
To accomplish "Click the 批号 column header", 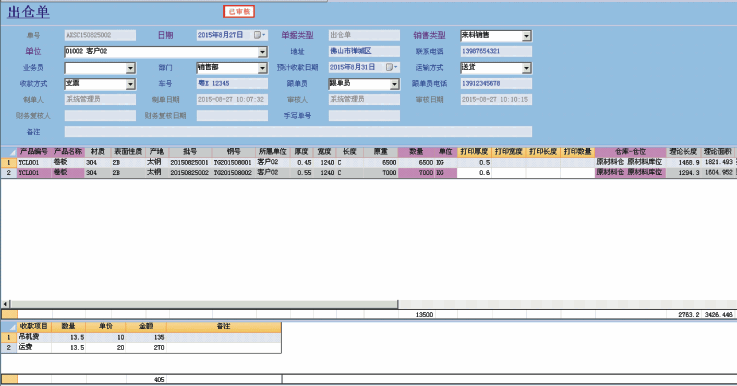I will tap(190, 152).
